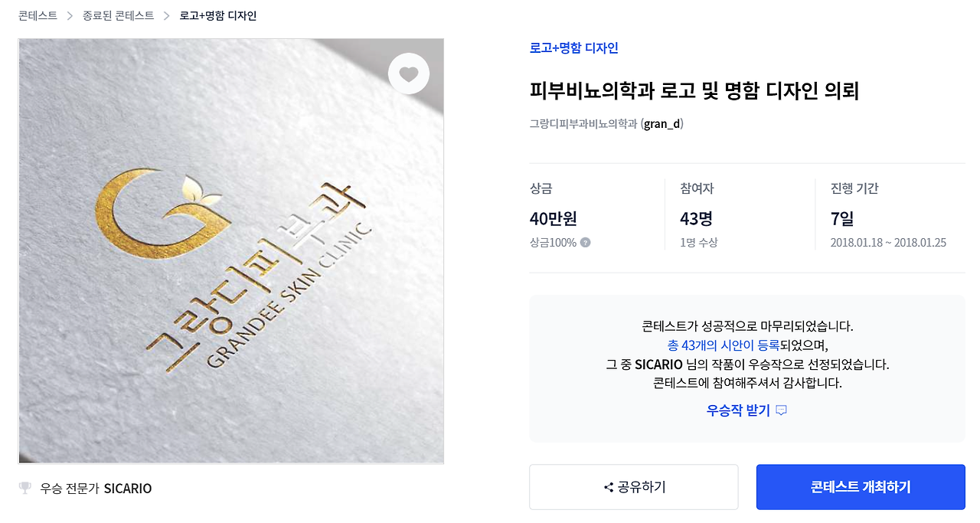Open SICARIO winner name below the image
The width and height of the screenshot is (980, 523).
pos(128,489)
